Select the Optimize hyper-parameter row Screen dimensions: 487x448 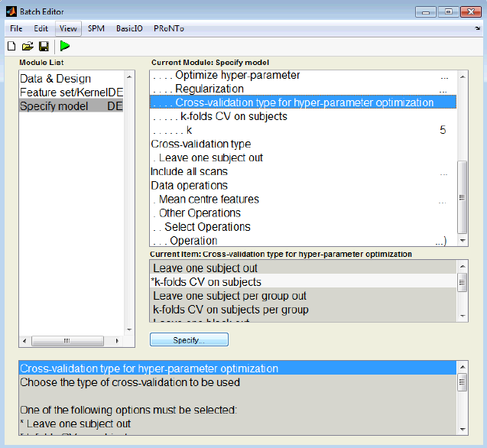pos(303,75)
